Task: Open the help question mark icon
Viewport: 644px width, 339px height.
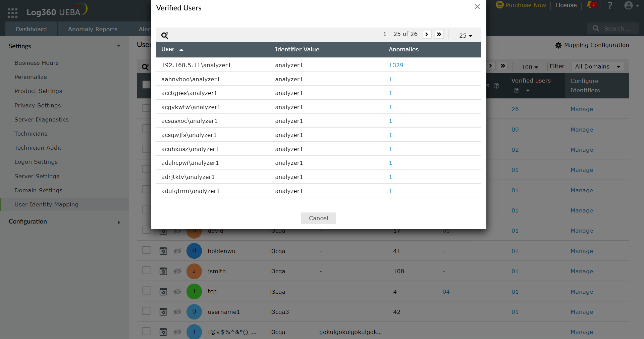Action: coord(610,5)
